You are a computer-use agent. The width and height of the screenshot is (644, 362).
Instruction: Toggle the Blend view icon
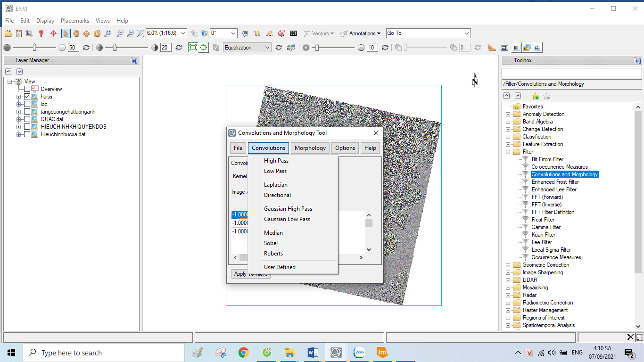[516, 48]
